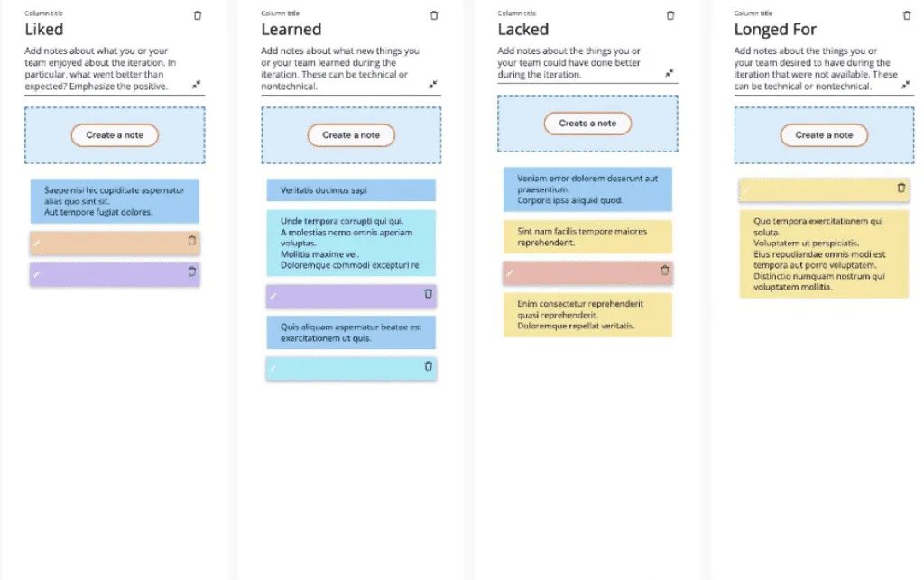The height and width of the screenshot is (580, 924).
Task: Create a note in the Lacked column
Action: point(587,123)
